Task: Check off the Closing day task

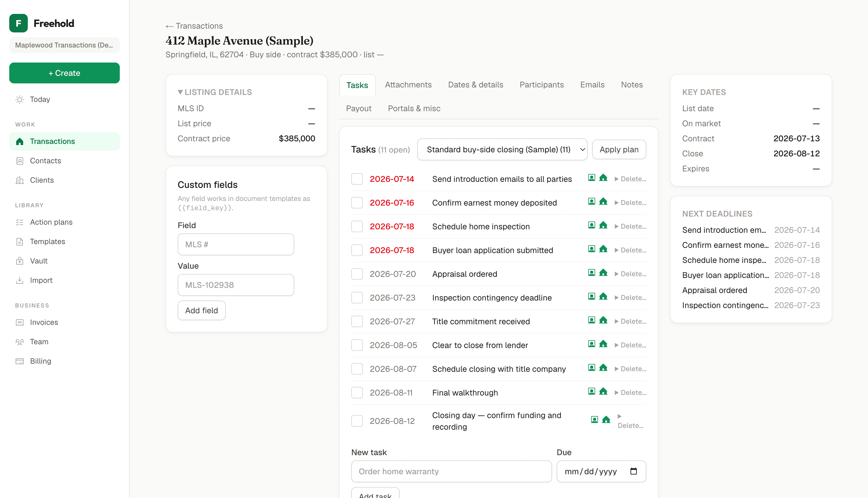Action: coord(357,421)
